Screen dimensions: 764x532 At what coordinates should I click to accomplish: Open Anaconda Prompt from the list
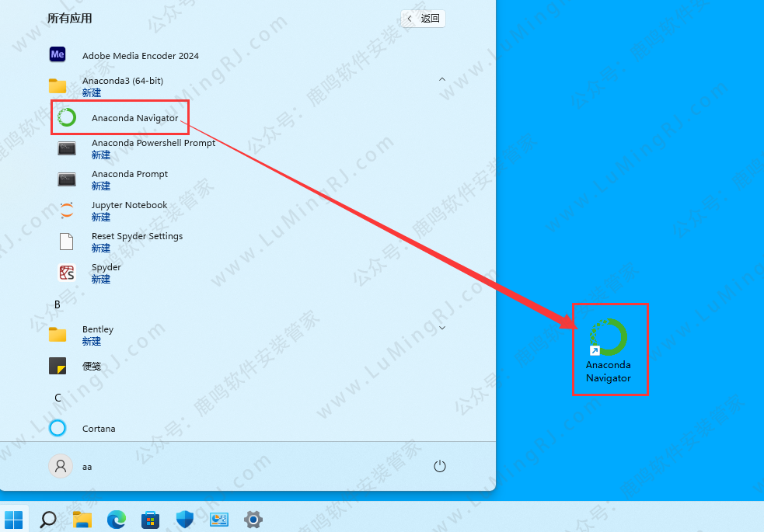129,179
